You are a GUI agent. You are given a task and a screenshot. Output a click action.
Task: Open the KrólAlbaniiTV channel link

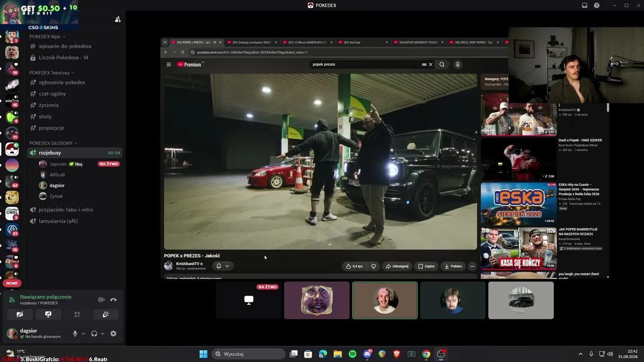[188, 263]
